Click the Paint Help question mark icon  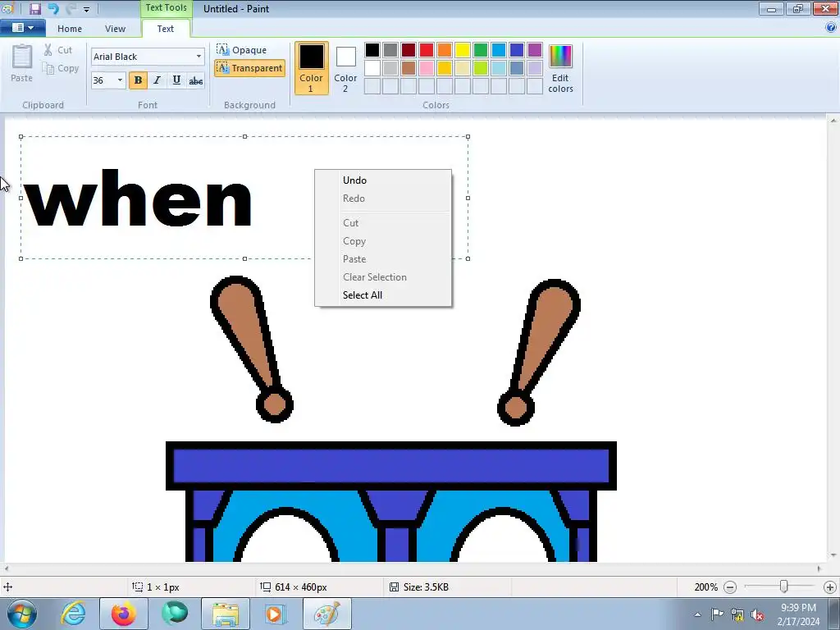(831, 28)
